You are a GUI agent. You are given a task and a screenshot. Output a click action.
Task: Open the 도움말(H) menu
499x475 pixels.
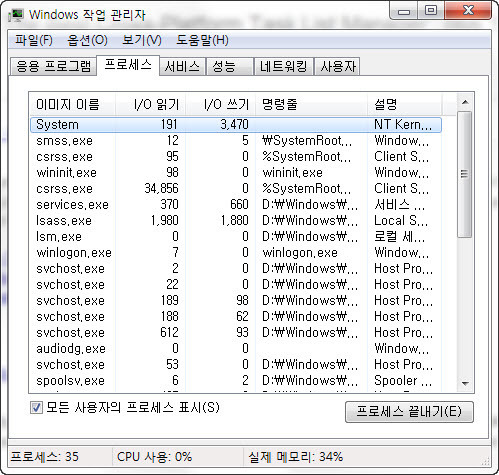[x=202, y=40]
